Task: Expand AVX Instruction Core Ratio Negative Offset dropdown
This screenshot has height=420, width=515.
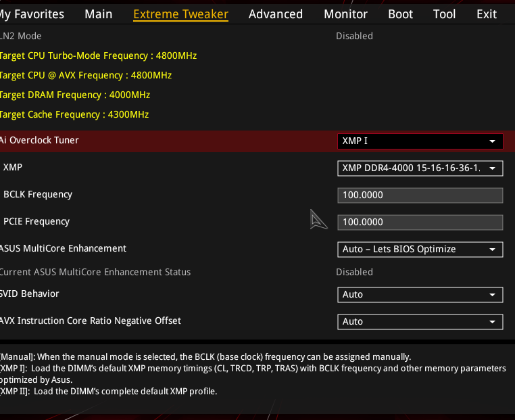Action: coord(420,322)
